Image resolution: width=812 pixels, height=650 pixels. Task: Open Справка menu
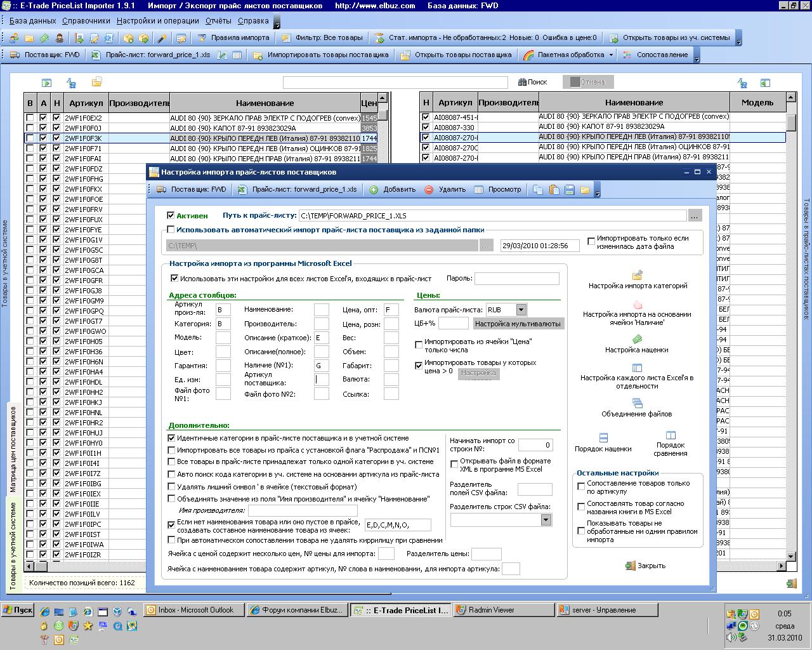click(253, 21)
